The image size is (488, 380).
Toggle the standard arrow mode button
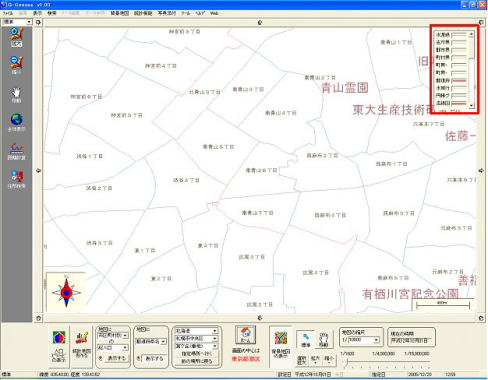pyautogui.click(x=306, y=340)
